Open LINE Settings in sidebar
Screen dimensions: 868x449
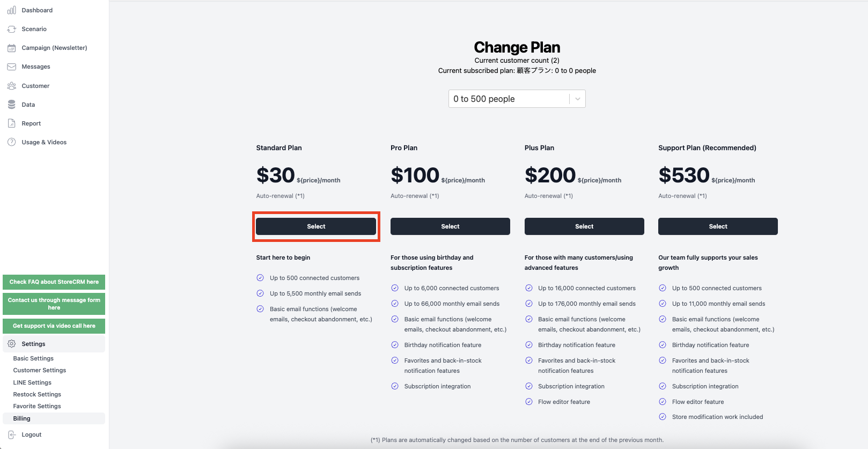coord(32,382)
